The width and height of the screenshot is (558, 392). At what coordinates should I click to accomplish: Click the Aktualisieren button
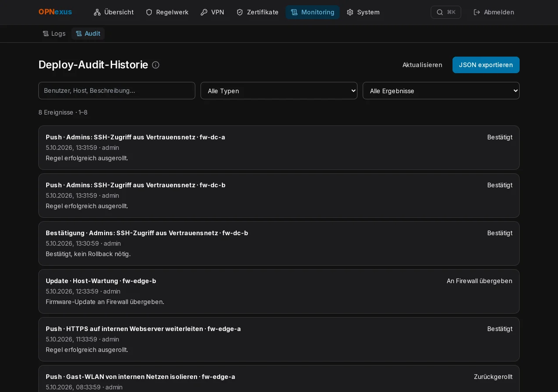[x=422, y=65]
